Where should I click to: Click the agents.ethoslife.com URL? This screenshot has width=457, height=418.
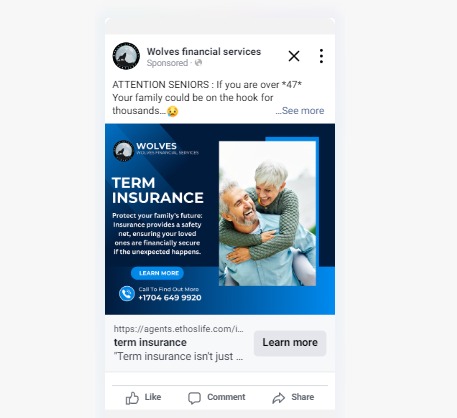178,329
